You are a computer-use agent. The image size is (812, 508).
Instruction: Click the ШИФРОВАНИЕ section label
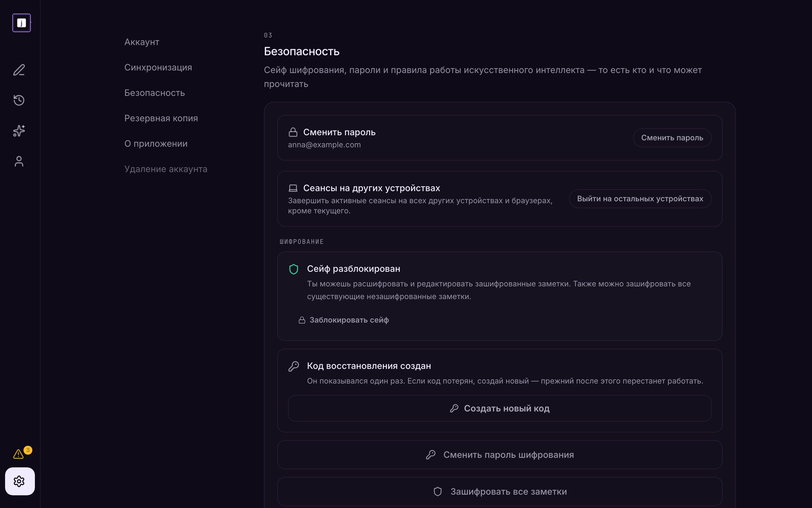(302, 242)
